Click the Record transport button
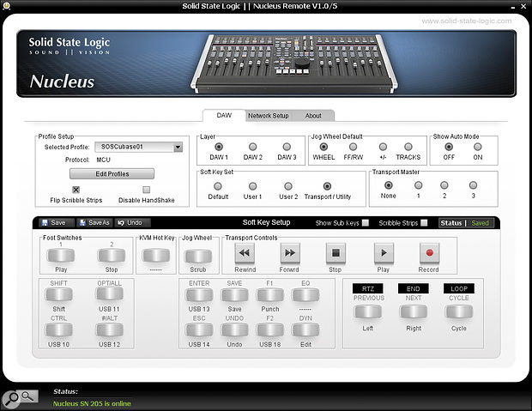 coord(429,253)
